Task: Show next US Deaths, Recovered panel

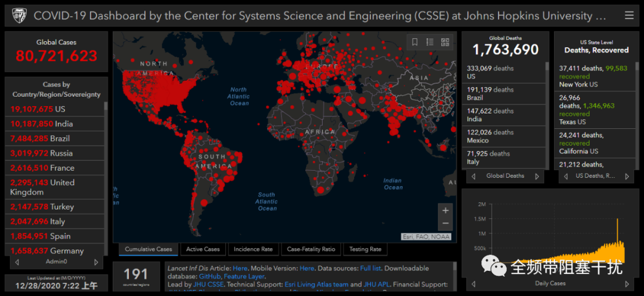Action: pyautogui.click(x=627, y=177)
